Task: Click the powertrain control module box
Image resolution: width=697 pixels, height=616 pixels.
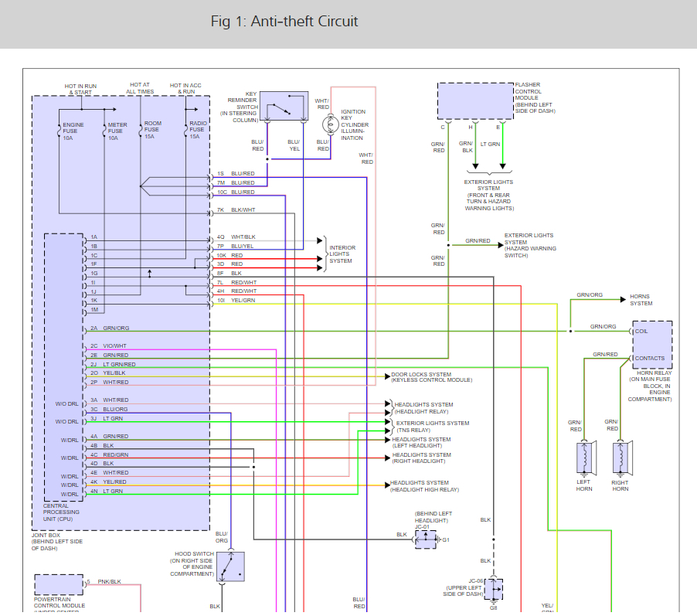Action: [59, 584]
